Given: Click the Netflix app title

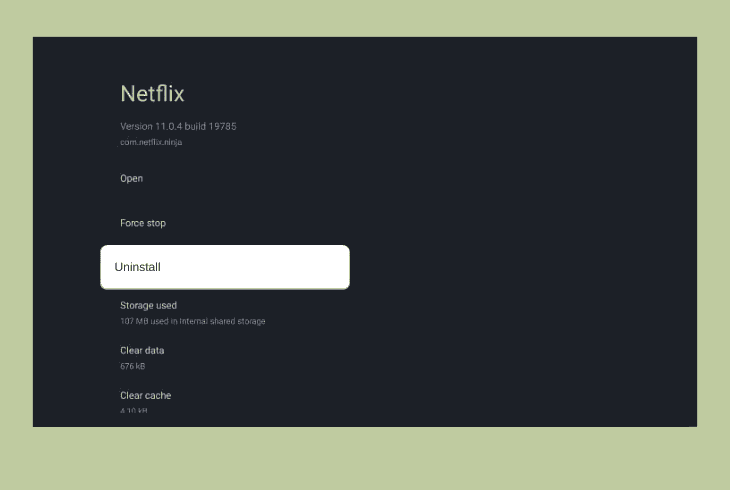Looking at the screenshot, I should tap(152, 94).
